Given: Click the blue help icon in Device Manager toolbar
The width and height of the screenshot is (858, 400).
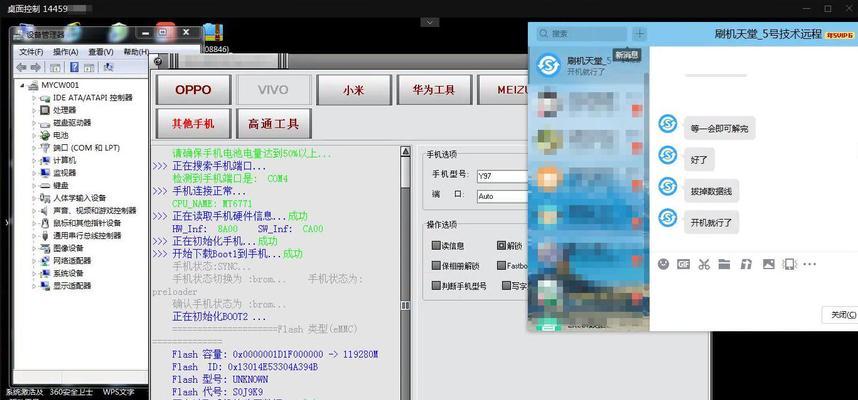Looking at the screenshot, I should click(x=74, y=67).
